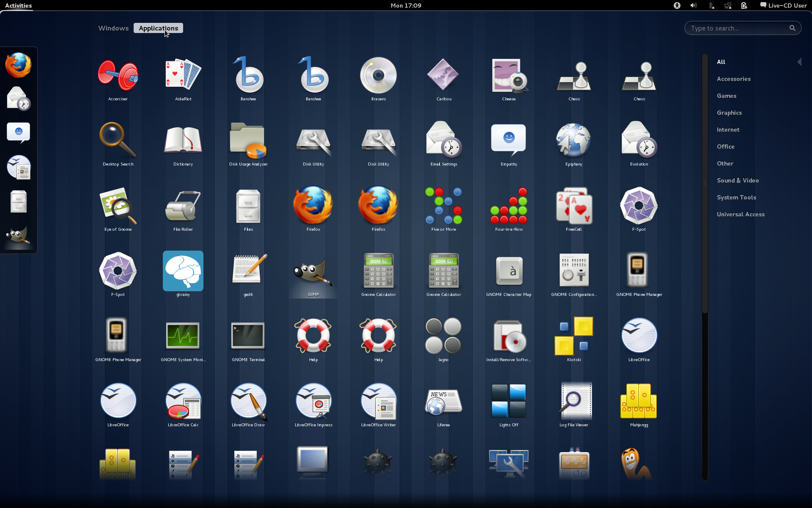The width and height of the screenshot is (812, 508).
Task: Start the Four-in-a-Row game
Action: tap(509, 210)
